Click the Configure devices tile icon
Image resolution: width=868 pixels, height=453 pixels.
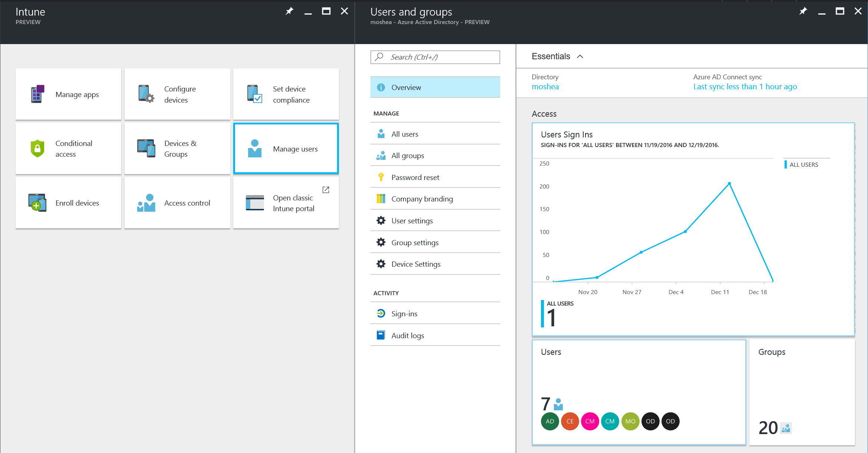pyautogui.click(x=146, y=94)
